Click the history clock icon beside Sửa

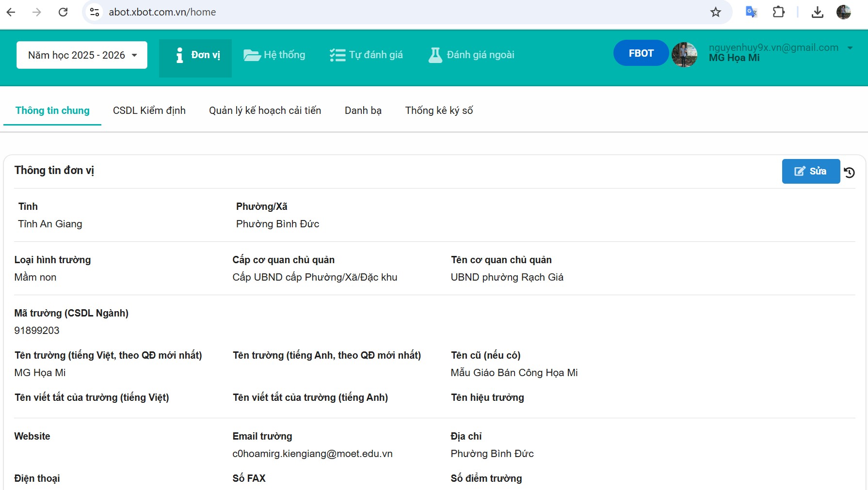tap(849, 172)
